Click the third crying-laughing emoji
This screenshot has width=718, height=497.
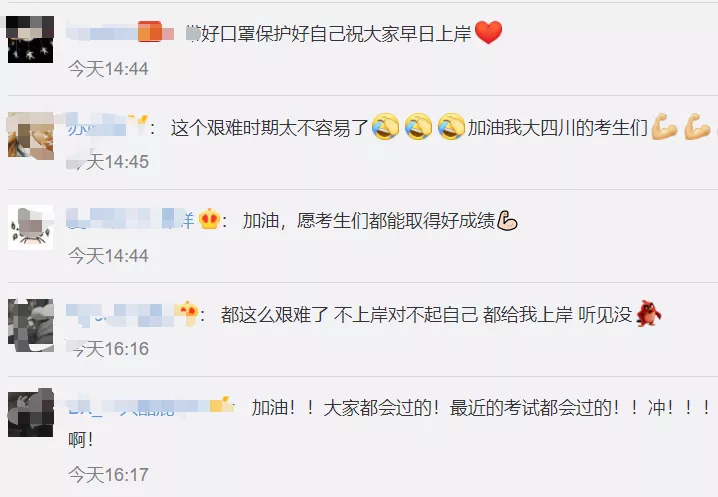pos(451,127)
